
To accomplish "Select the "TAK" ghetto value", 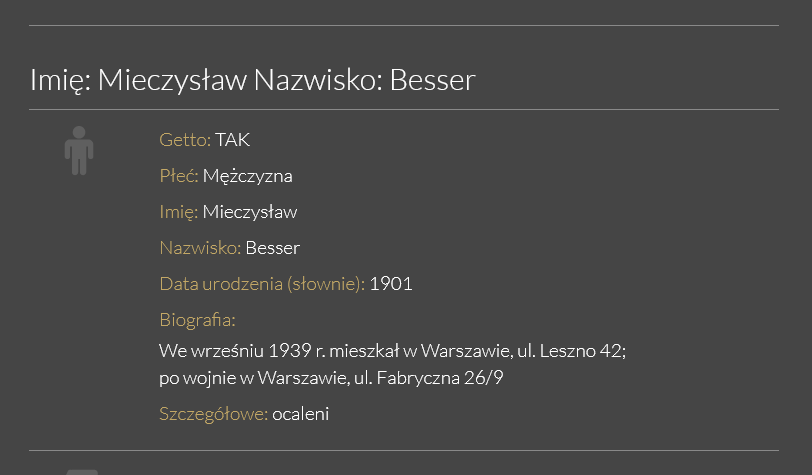I will (233, 140).
